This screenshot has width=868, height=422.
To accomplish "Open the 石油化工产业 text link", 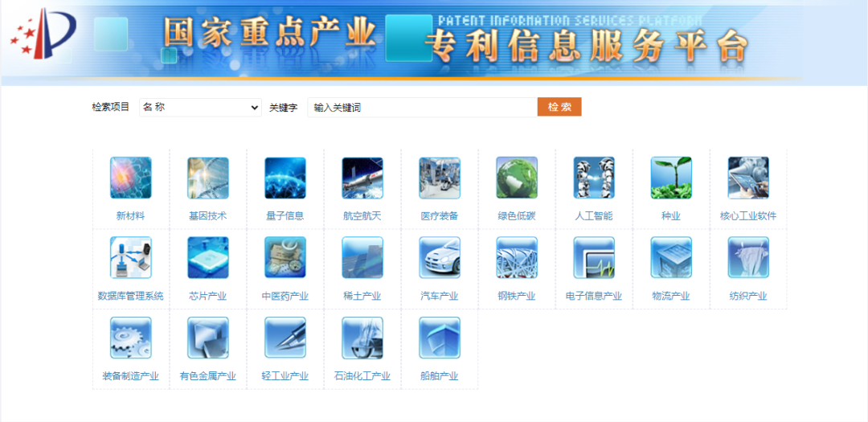I will click(362, 377).
